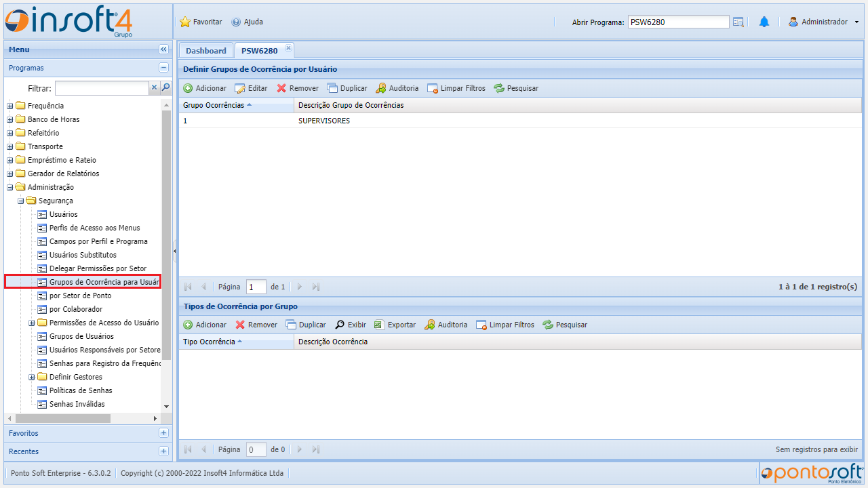Screen dimensions: 868x488
Task: Clear the menu filter with X icon
Action: [x=154, y=87]
